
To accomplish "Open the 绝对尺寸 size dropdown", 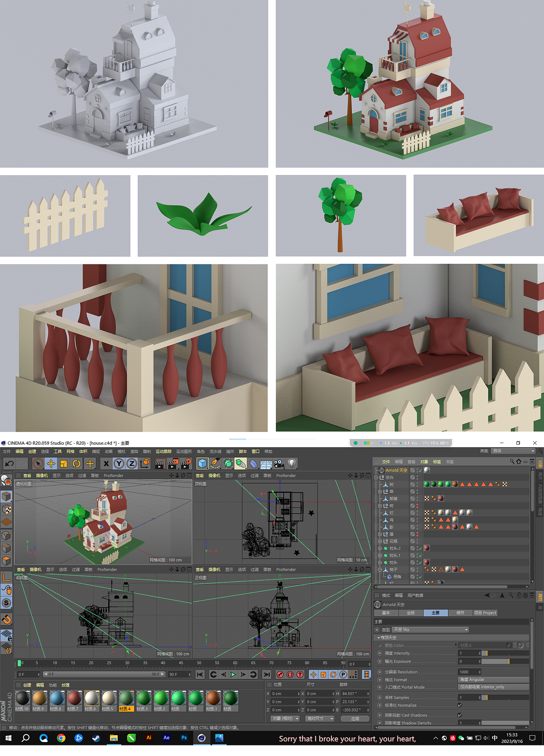I will click(x=320, y=719).
